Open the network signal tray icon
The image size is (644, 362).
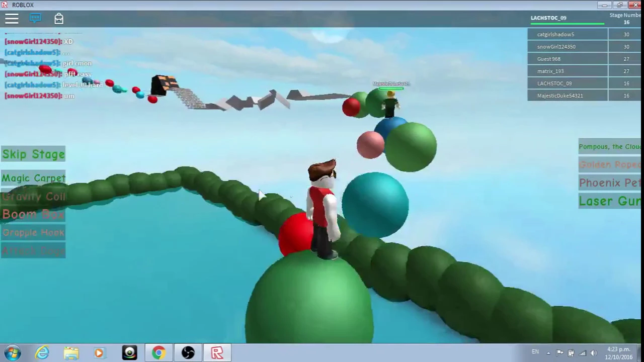583,353
